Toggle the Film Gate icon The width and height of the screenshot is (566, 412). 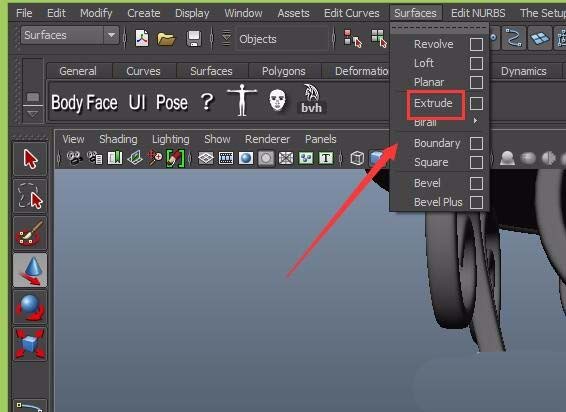226,158
